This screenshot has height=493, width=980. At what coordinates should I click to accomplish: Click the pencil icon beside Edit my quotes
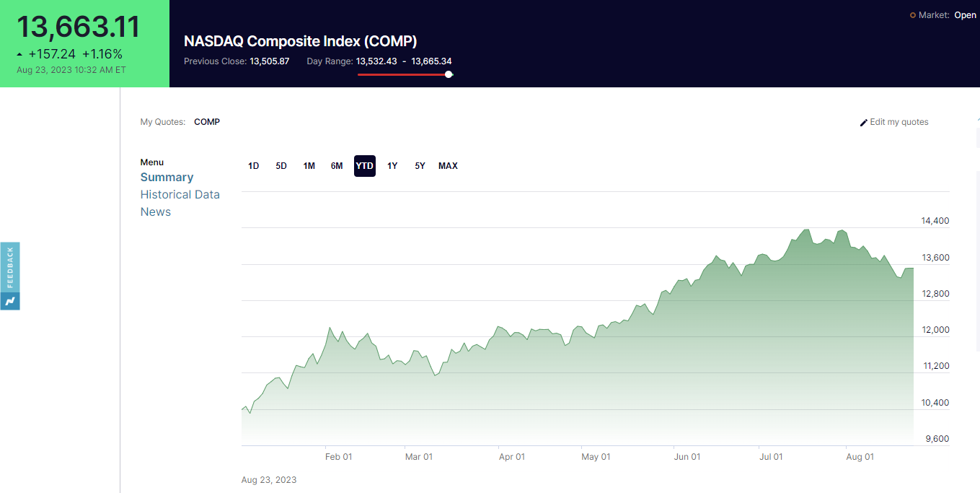pos(864,123)
